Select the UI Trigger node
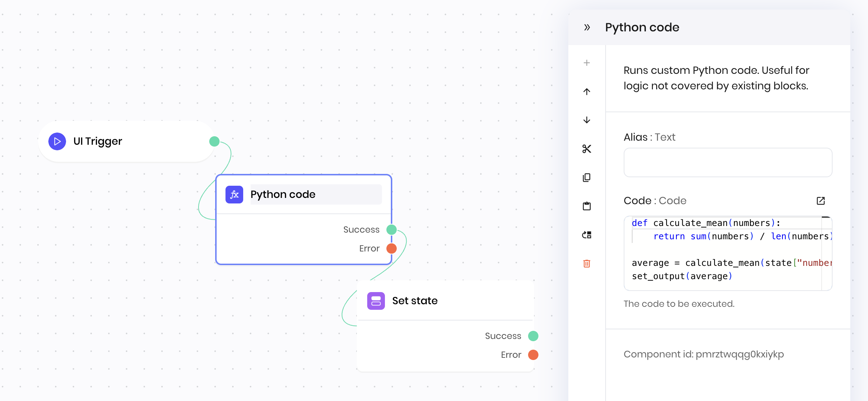 pos(126,141)
